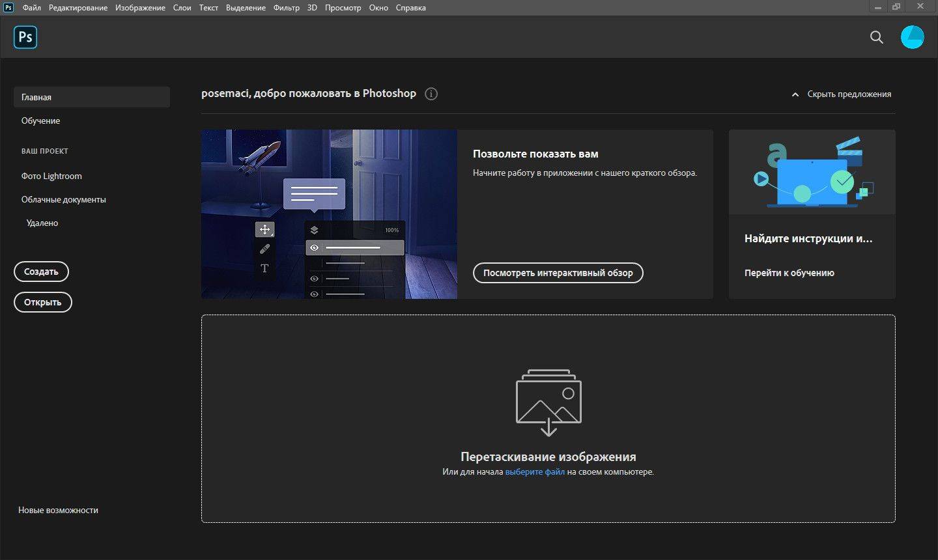The height and width of the screenshot is (560, 938).
Task: Open the Файл menu
Action: point(31,8)
